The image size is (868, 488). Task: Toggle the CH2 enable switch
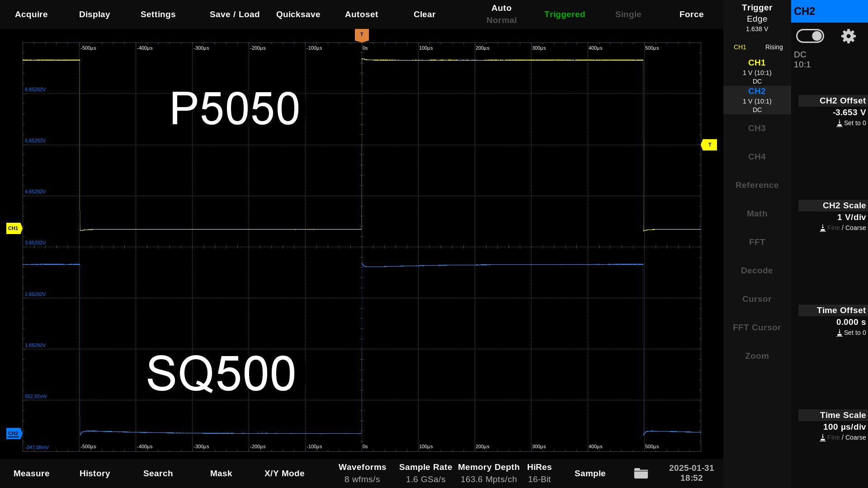click(810, 36)
